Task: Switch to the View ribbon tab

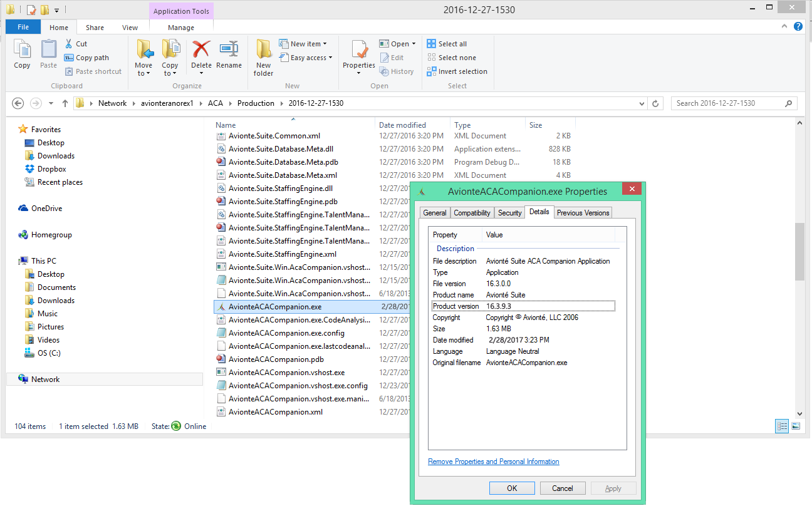Action: (x=130, y=28)
